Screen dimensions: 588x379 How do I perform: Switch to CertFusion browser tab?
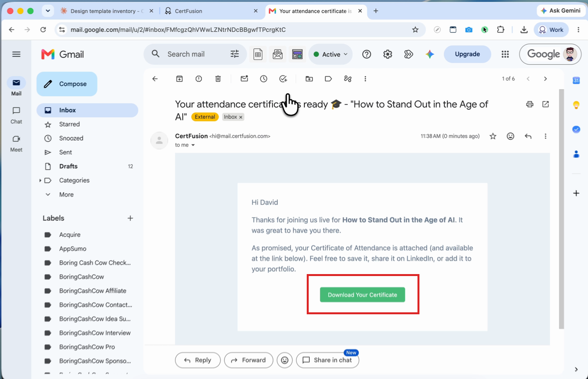[x=212, y=11]
